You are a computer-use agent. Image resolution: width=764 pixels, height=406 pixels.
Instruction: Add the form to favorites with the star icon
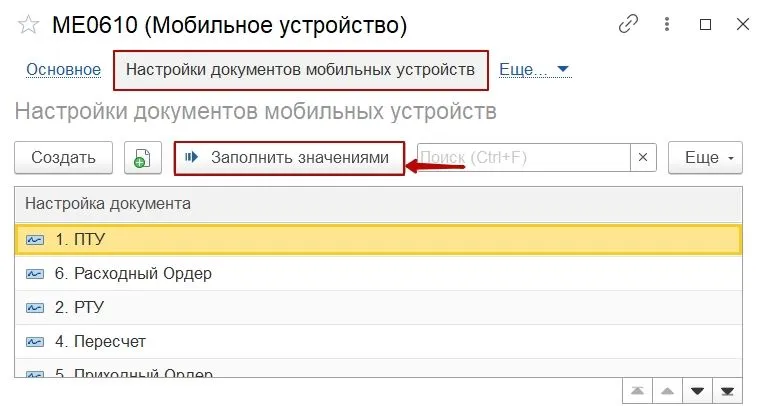29,25
